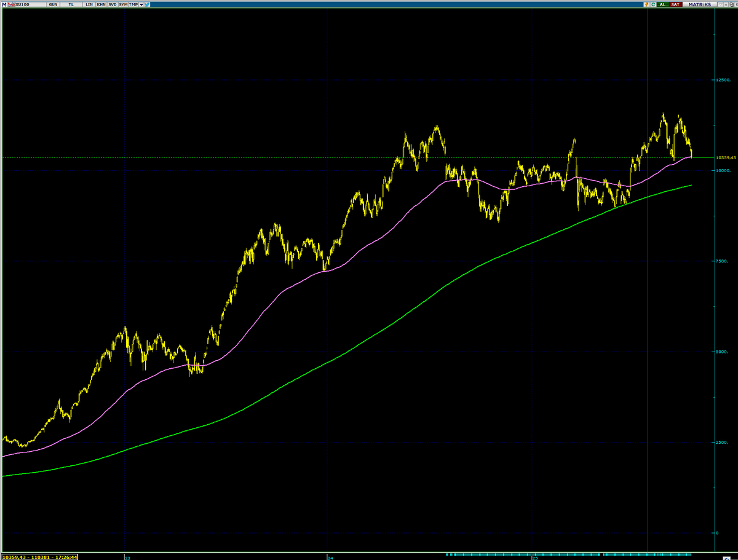This screenshot has width=738, height=560.
Task: Click the tile-windows grid icon
Action: click(x=732, y=4)
